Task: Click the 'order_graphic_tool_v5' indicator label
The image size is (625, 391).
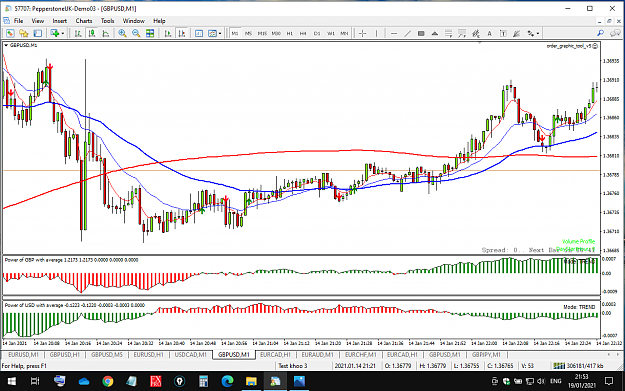Action: 569,46
